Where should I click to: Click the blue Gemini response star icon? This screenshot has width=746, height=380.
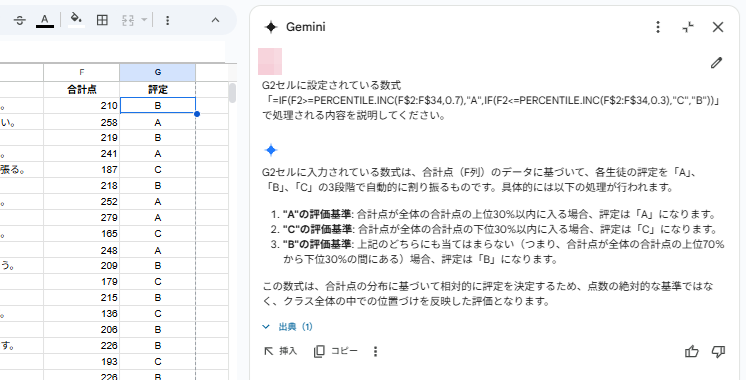coord(271,150)
